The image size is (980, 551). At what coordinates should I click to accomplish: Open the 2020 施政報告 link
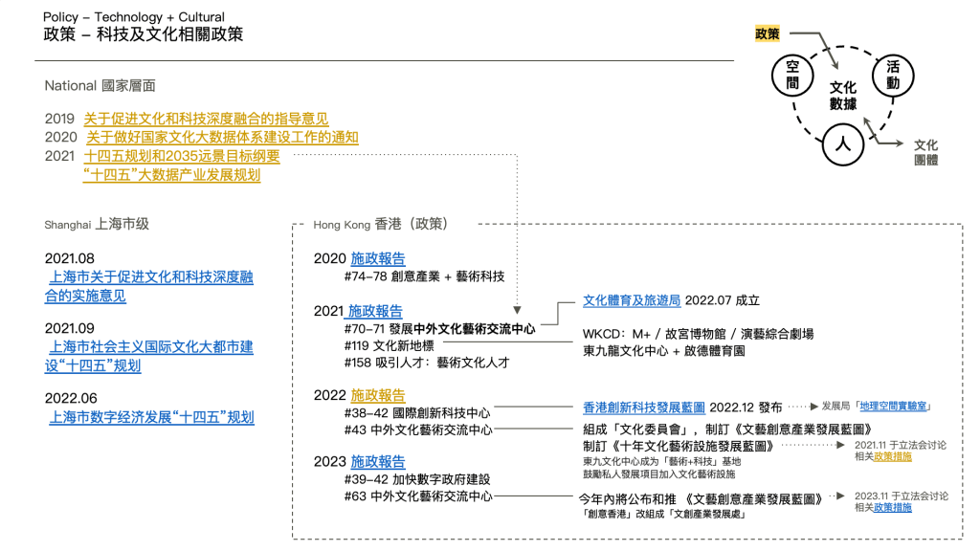click(x=377, y=258)
